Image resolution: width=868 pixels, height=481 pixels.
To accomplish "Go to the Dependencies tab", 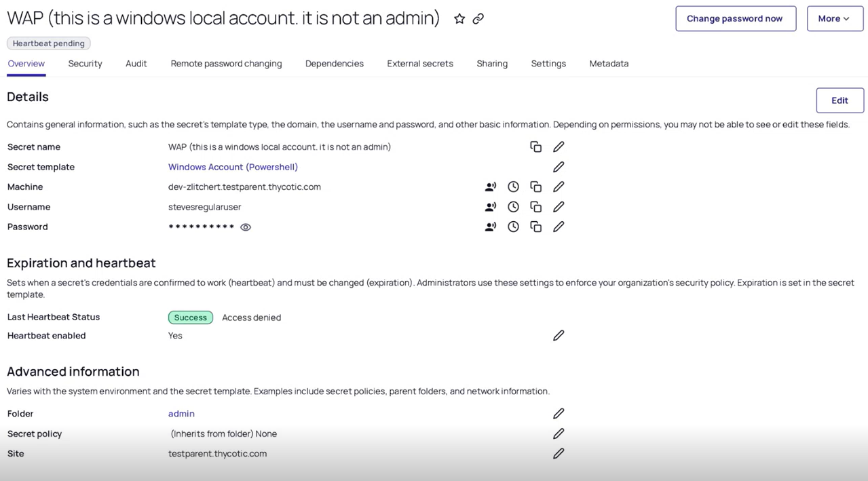I will [x=334, y=64].
